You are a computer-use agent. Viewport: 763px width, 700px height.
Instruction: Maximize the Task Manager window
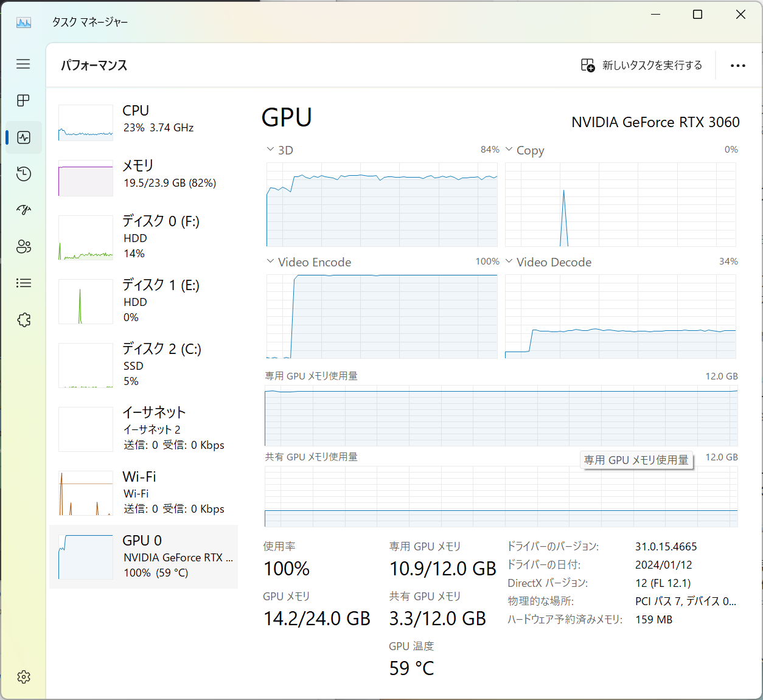[x=698, y=15]
